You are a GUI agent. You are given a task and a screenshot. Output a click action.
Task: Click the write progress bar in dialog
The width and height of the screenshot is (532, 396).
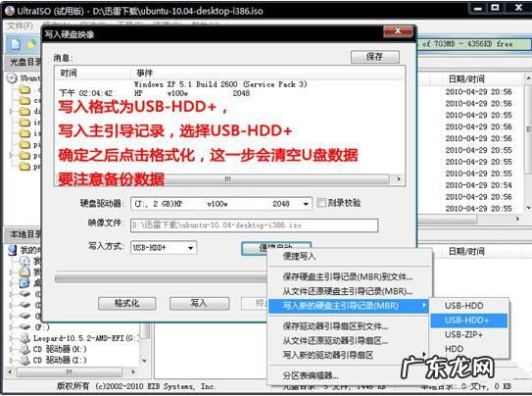tap(161, 278)
